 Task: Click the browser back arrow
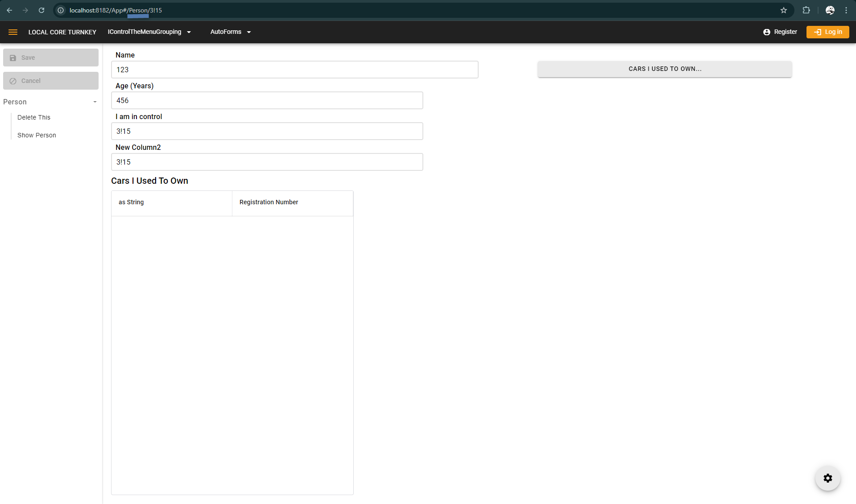pos(9,10)
